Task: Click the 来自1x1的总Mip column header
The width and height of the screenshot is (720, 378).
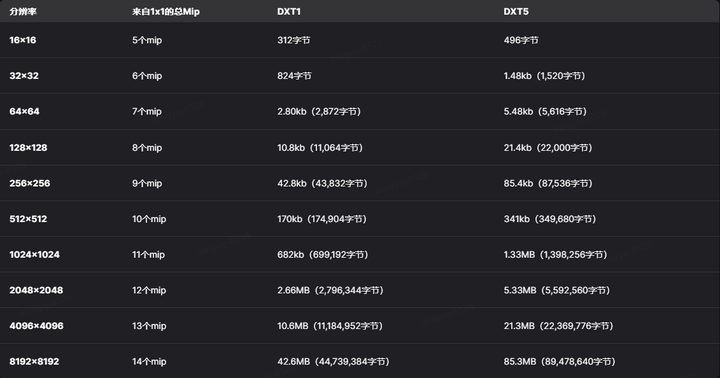Action: [x=166, y=11]
